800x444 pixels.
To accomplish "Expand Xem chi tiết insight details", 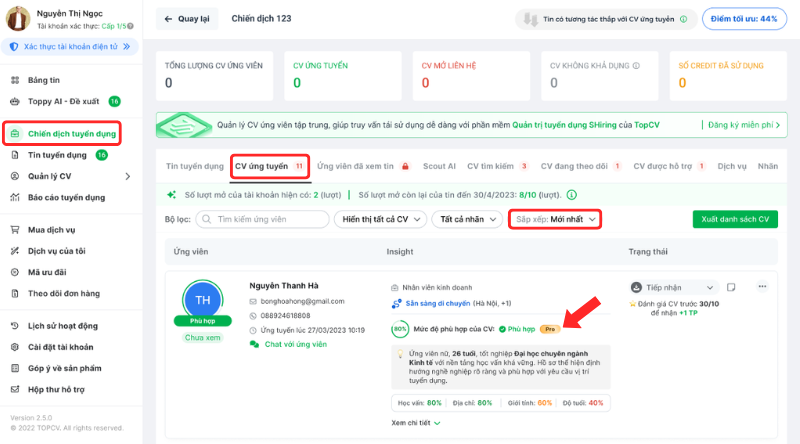I will tap(415, 423).
